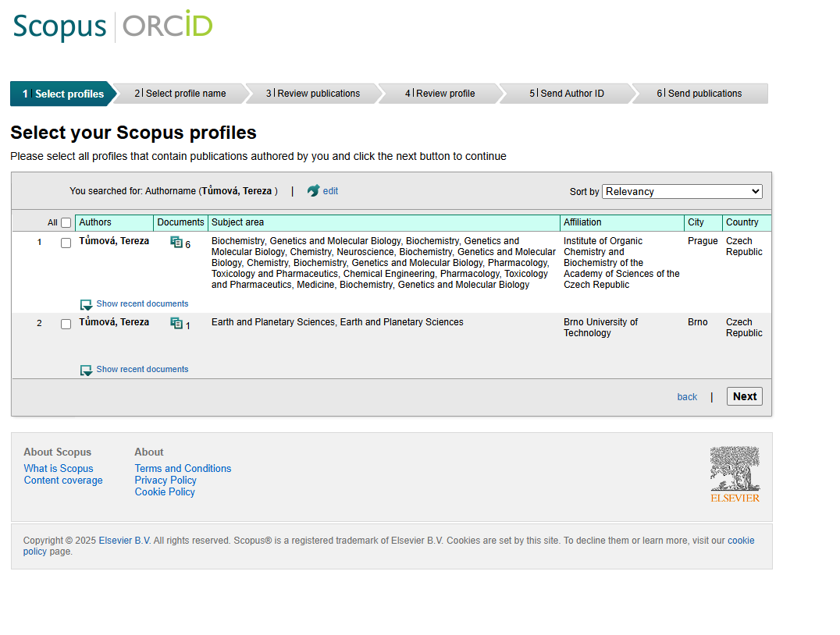840x635 pixels.
Task: Click Brno University of Technology affiliation
Action: pos(600,328)
